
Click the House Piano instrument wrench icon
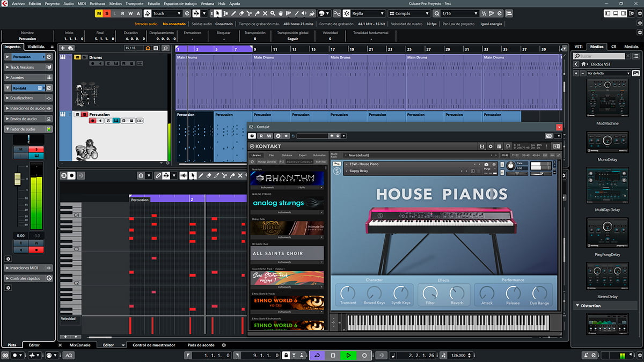[x=336, y=164]
